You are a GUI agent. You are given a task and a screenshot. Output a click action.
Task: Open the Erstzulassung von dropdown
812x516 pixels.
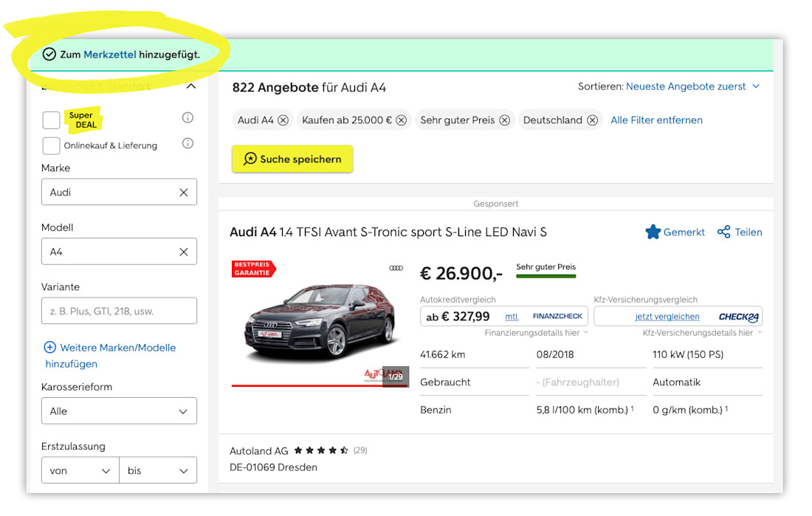(80, 470)
